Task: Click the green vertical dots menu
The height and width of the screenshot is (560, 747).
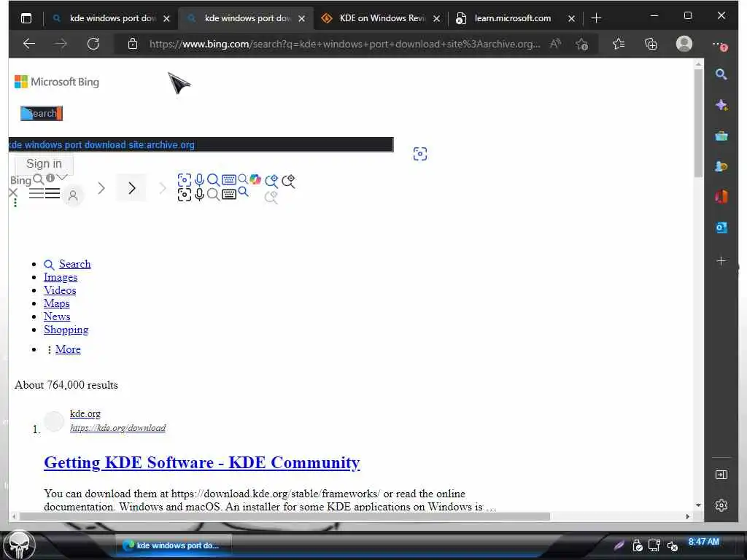Action: 15,203
